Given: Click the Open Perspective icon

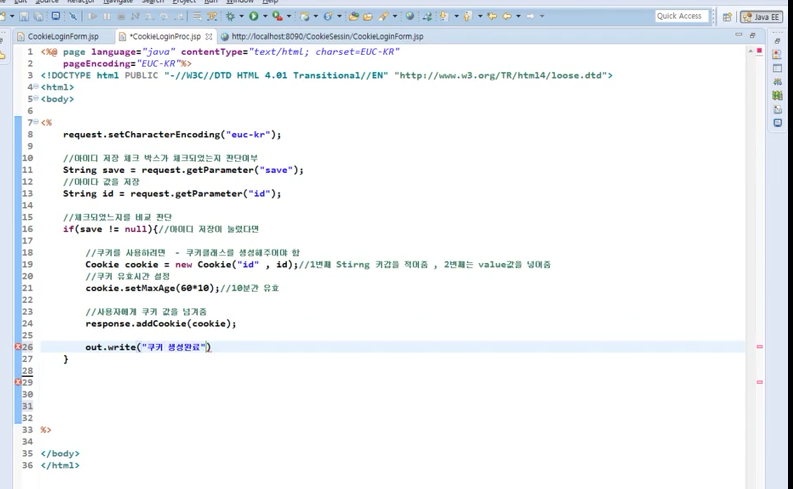Looking at the screenshot, I should [x=727, y=17].
